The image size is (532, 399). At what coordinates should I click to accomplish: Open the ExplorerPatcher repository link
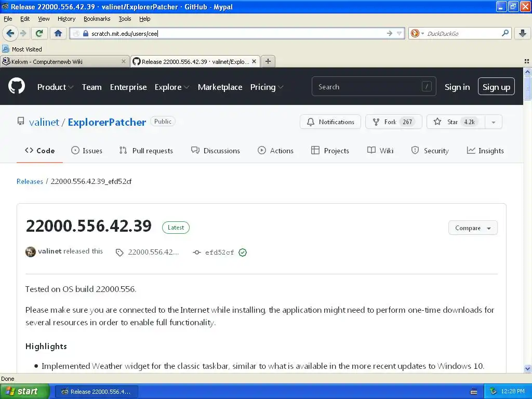[107, 122]
